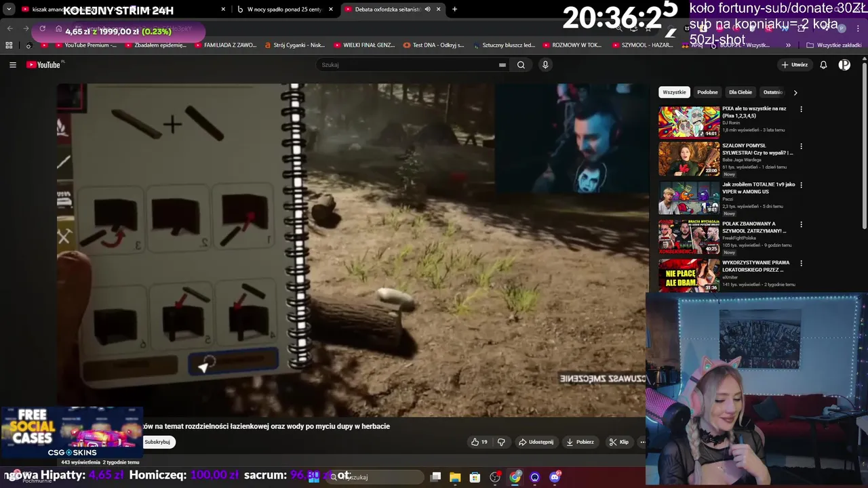The image size is (868, 488).
Task: Switch to the 'W nocy spadło ponad 25 centy' tab
Action: (x=285, y=9)
